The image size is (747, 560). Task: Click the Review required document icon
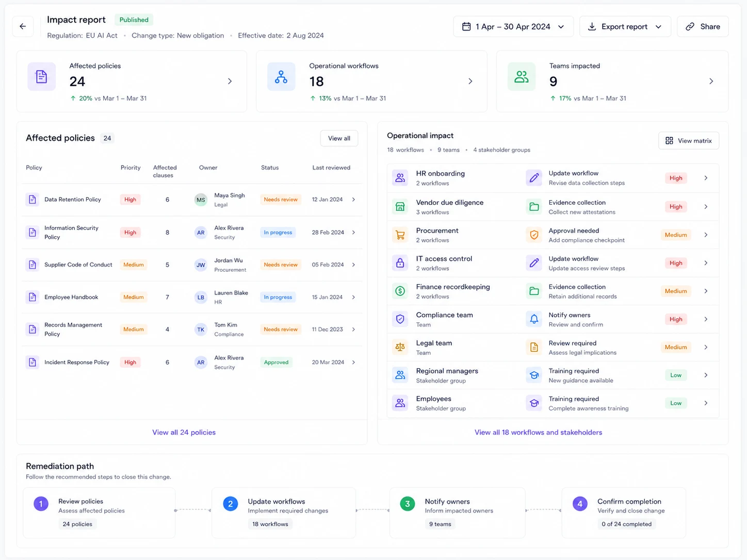coord(534,348)
